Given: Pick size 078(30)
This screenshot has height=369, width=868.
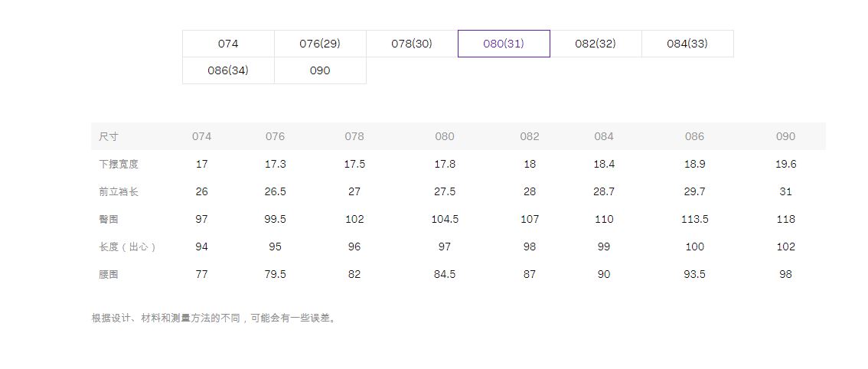Looking at the screenshot, I should tap(412, 44).
